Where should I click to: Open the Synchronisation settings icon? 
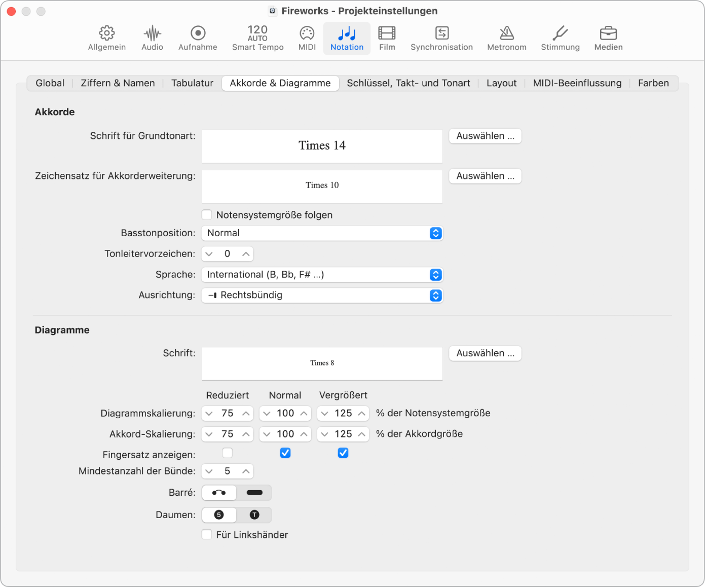click(x=441, y=38)
